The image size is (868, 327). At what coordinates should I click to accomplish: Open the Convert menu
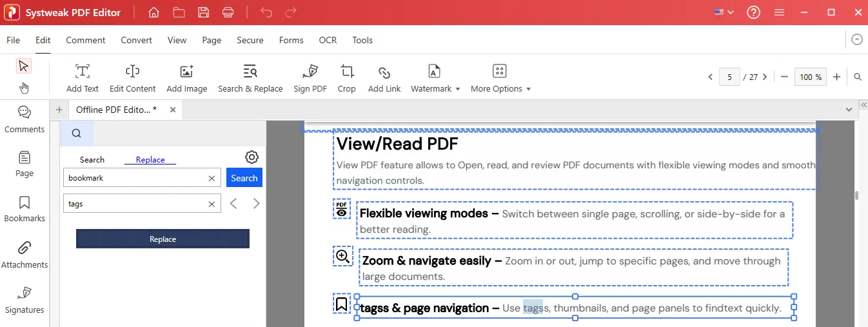tap(136, 40)
